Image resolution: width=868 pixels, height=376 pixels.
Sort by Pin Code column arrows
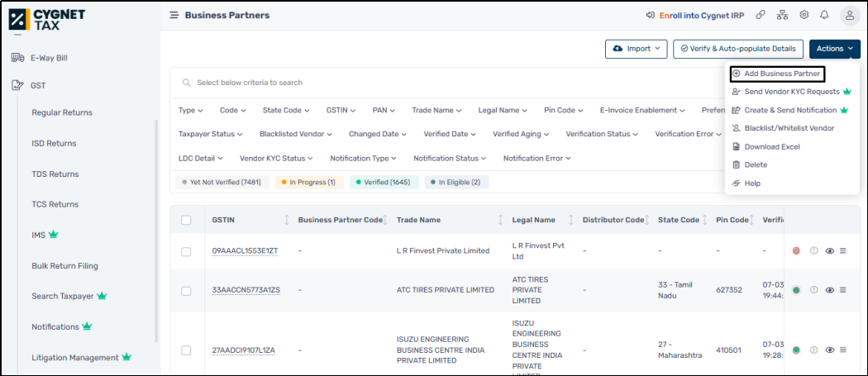[753, 220]
